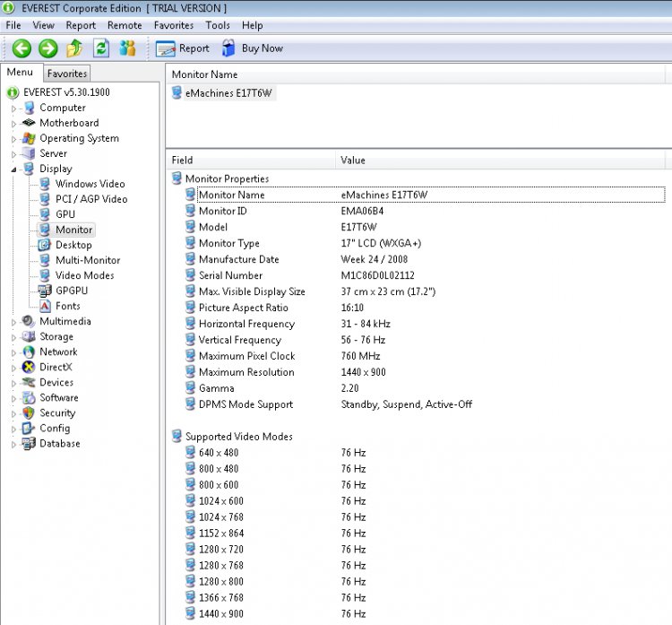Click the green Back arrow icon

click(22, 48)
